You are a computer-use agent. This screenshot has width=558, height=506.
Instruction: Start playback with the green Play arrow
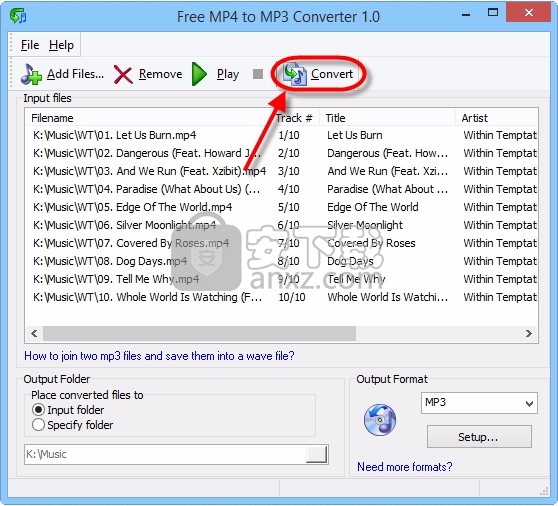199,74
